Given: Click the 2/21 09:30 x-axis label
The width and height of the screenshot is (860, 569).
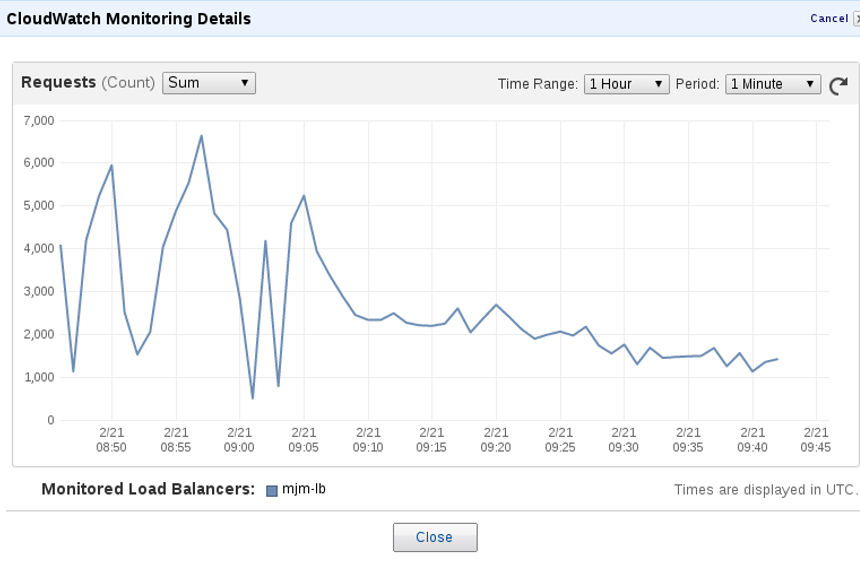Looking at the screenshot, I should [624, 440].
